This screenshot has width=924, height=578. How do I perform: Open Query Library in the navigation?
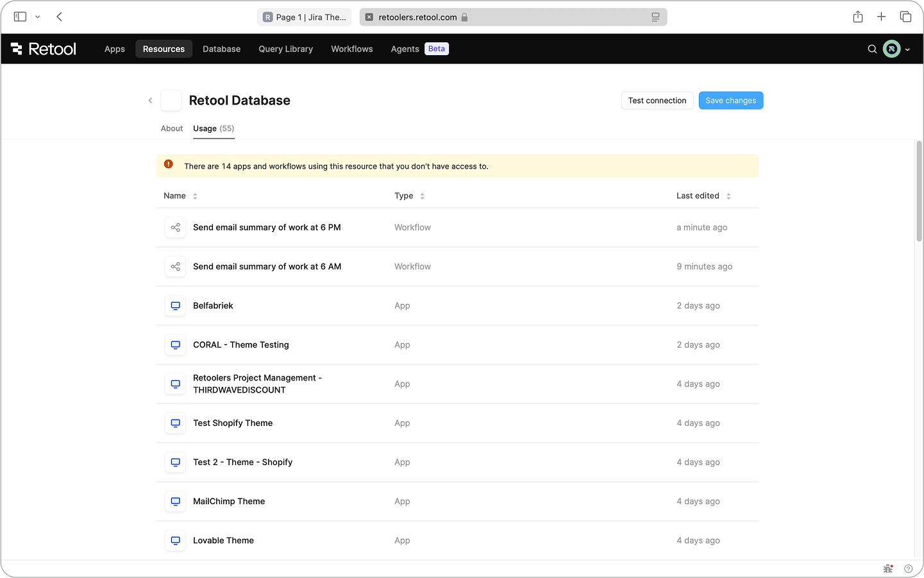(x=285, y=49)
